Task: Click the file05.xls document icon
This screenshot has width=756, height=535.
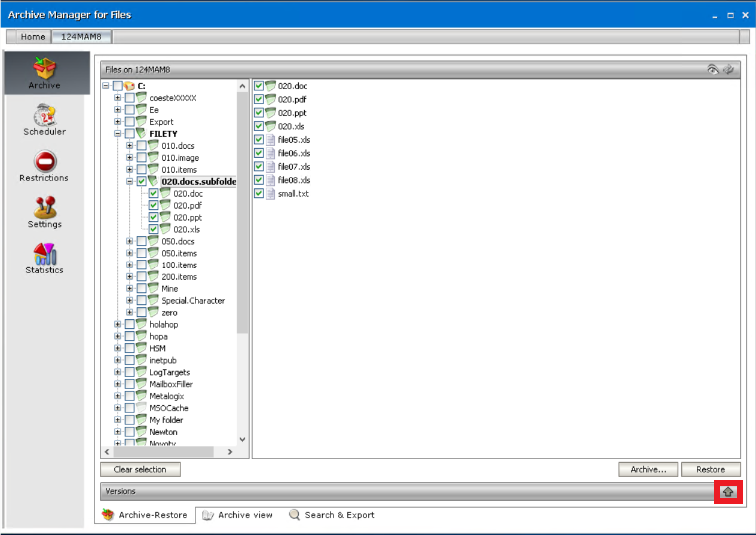Action: pyautogui.click(x=270, y=140)
